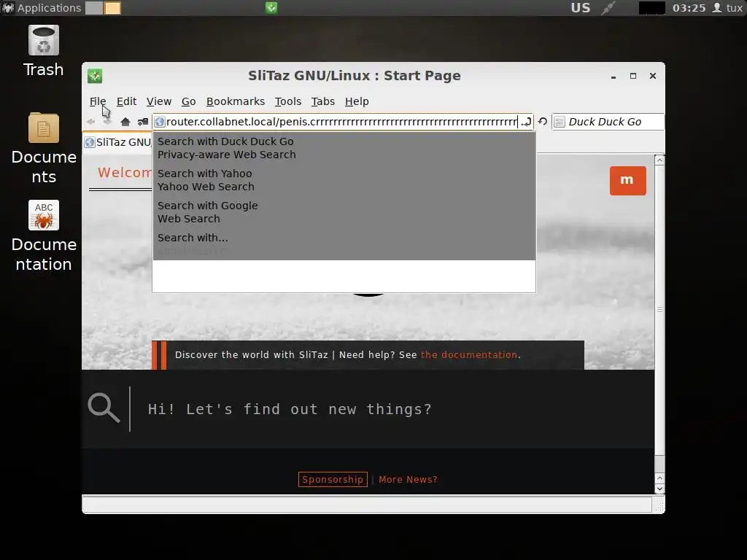Choose Search with Duck Duck Go suggestion
The image size is (747, 560).
click(x=344, y=148)
